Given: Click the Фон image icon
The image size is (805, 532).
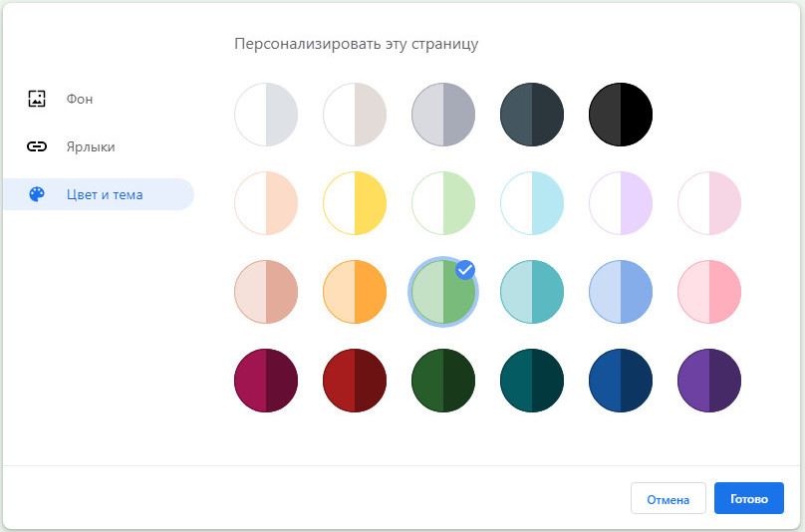Looking at the screenshot, I should 37,99.
